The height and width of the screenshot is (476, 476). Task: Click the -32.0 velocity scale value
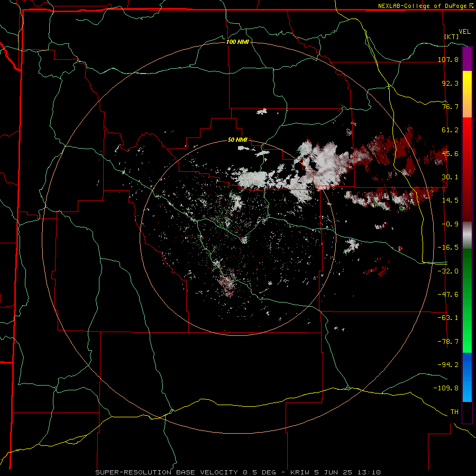click(448, 271)
